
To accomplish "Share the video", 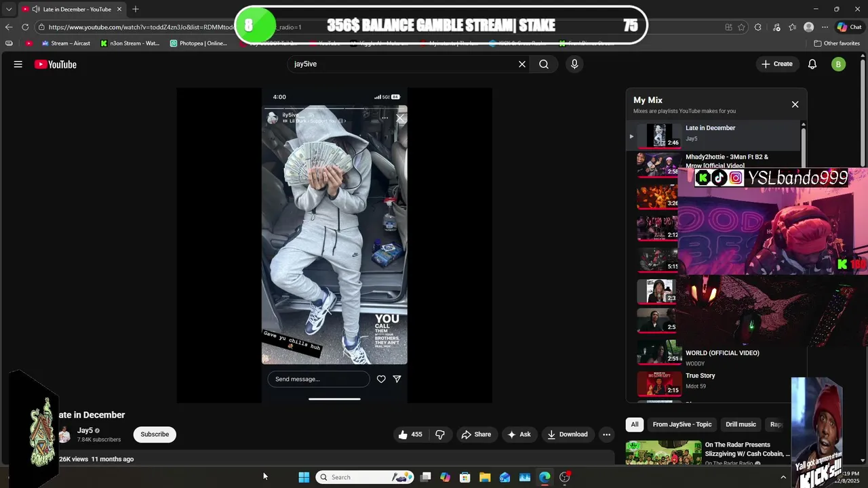I will (475, 434).
